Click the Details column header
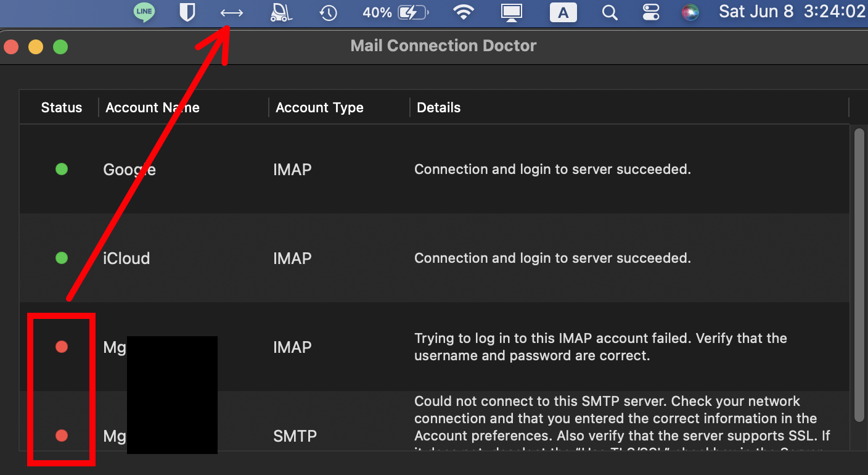This screenshot has height=475, width=868. pyautogui.click(x=439, y=107)
